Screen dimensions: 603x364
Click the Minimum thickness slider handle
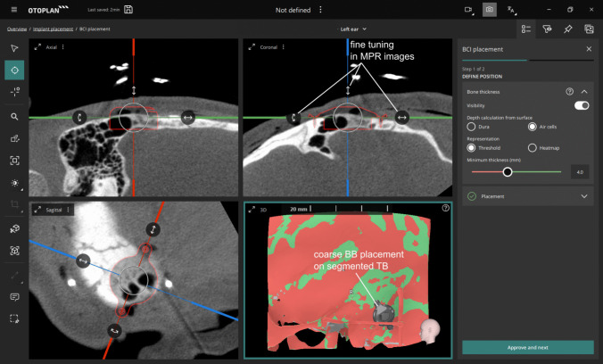508,172
